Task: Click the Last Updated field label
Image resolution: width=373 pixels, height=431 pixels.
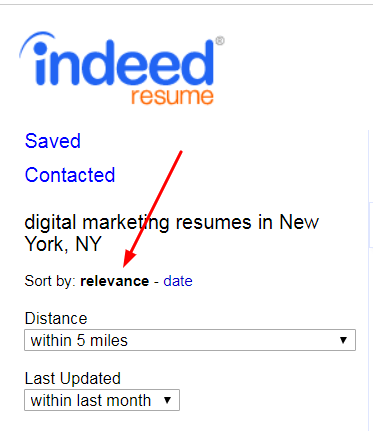Action: point(73,378)
